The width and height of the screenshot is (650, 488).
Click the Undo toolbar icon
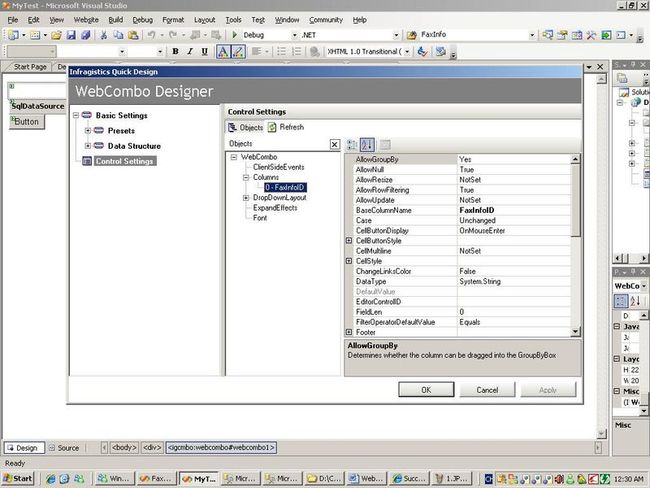pyautogui.click(x=151, y=35)
